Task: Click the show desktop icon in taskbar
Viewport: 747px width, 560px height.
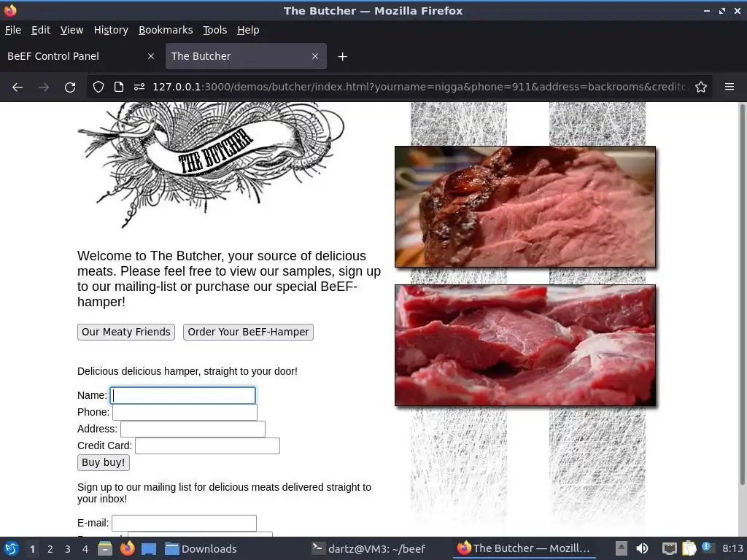Action: [149, 548]
